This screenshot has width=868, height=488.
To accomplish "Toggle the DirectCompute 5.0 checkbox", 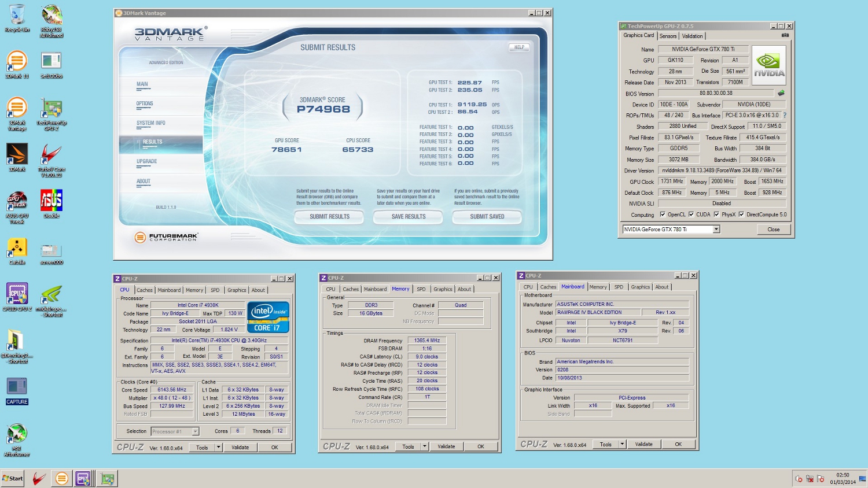I will pos(741,215).
